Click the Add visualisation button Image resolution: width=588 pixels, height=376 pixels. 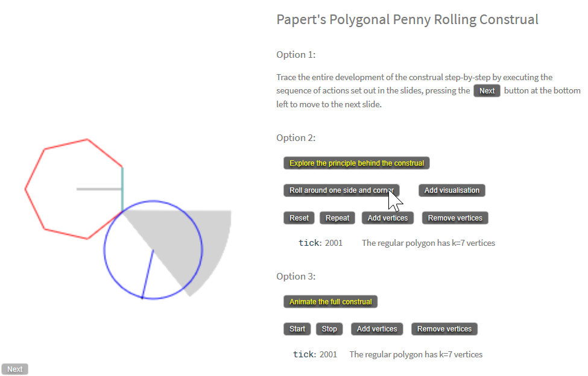(x=452, y=190)
